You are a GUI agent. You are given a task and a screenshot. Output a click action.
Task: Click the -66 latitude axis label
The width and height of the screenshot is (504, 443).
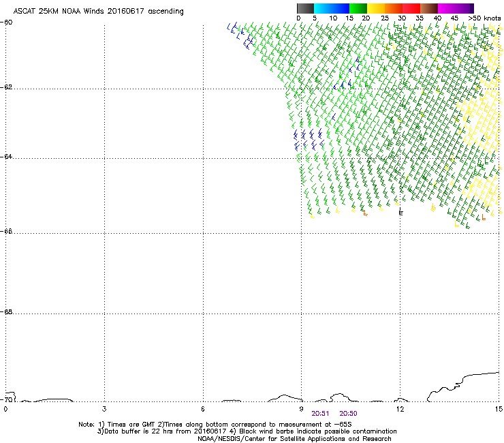point(7,231)
